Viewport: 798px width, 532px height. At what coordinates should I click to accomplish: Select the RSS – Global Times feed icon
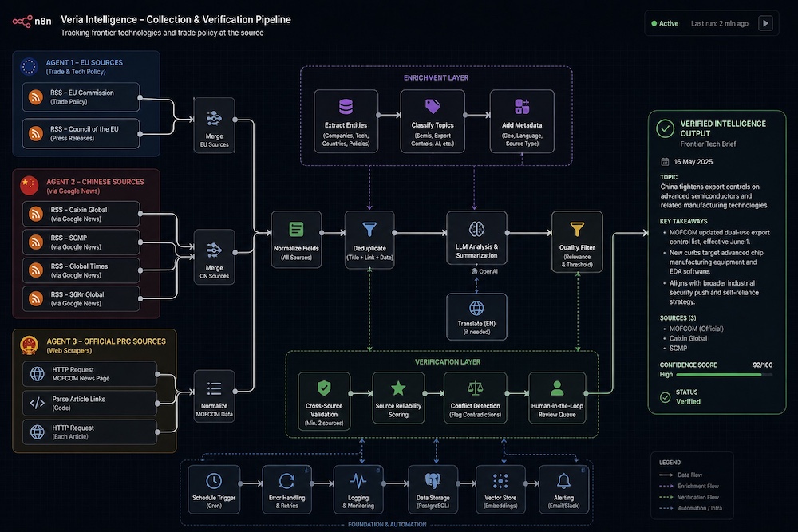(36, 270)
